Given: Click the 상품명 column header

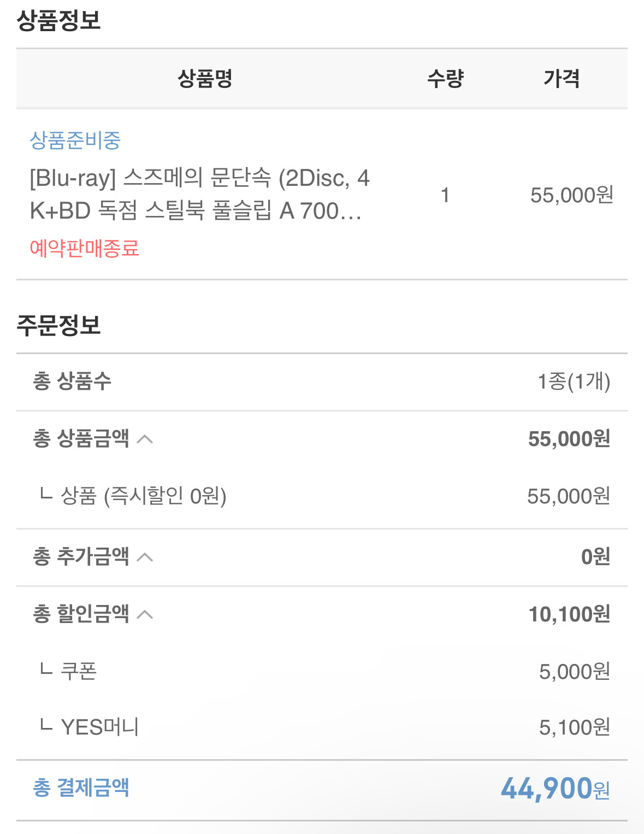Looking at the screenshot, I should [205, 79].
